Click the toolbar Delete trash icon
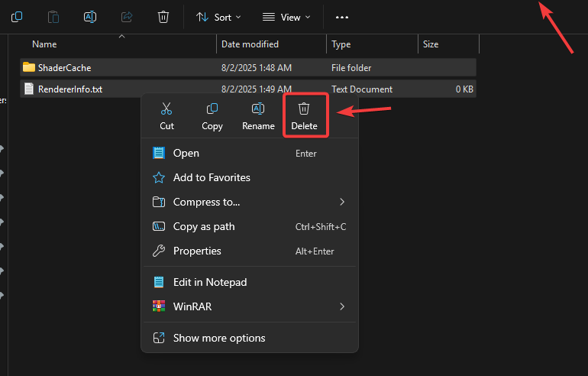 pos(163,17)
